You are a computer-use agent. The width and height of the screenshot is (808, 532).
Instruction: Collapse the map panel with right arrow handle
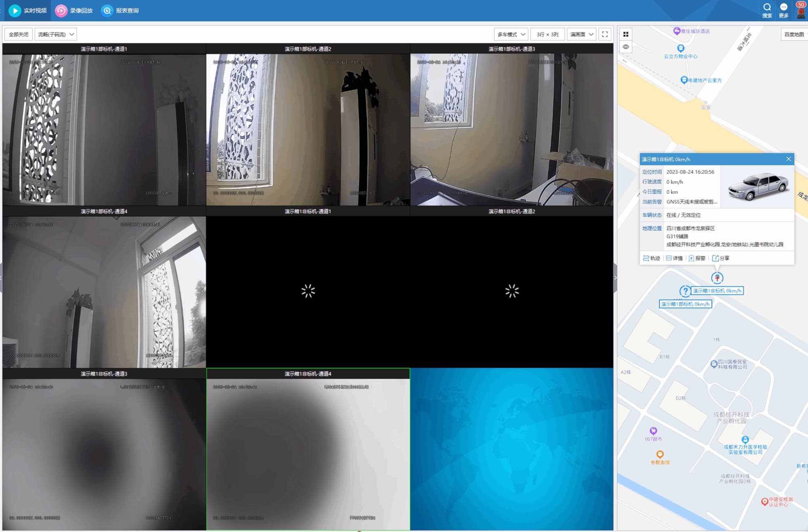coord(615,278)
